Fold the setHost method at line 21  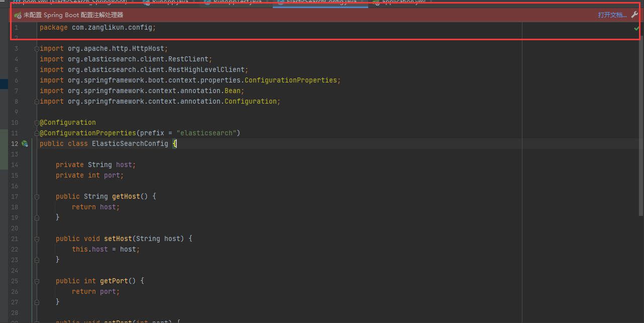coord(37,239)
